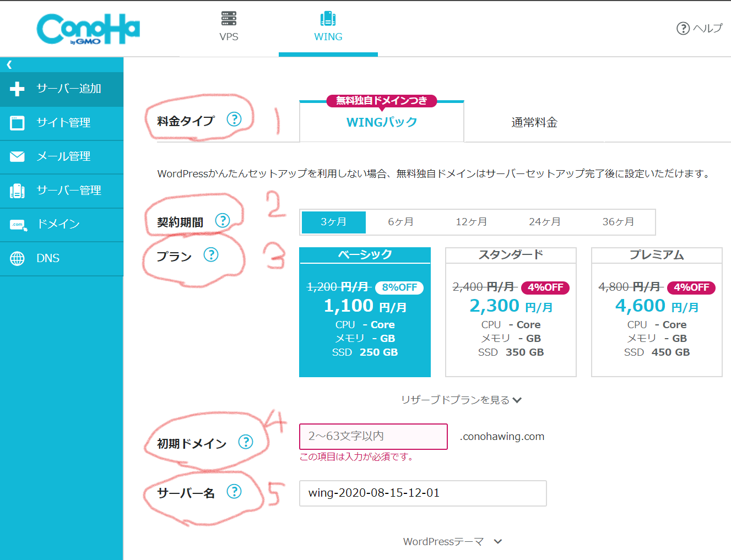Click the .conohawing.com domain suffix text
This screenshot has height=560, width=731.
click(x=502, y=437)
